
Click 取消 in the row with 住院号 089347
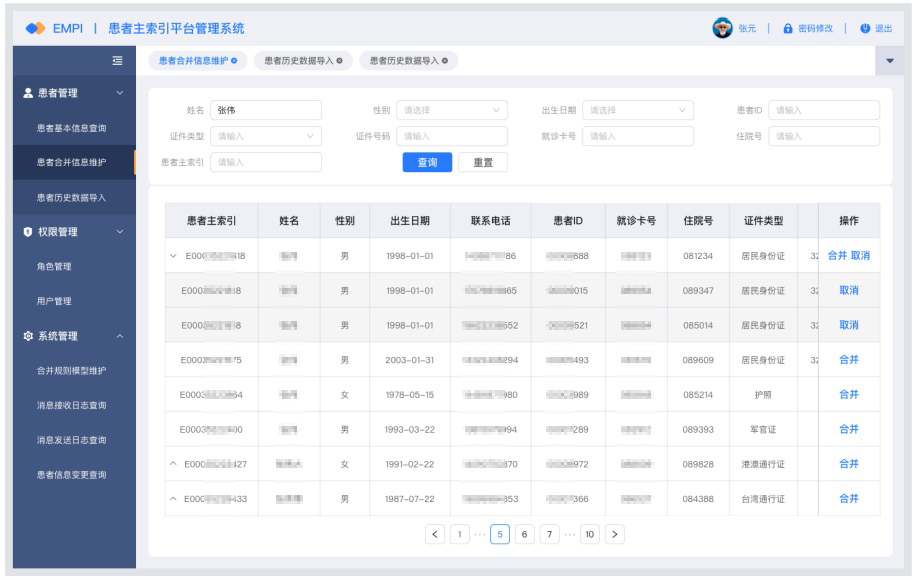tap(849, 290)
